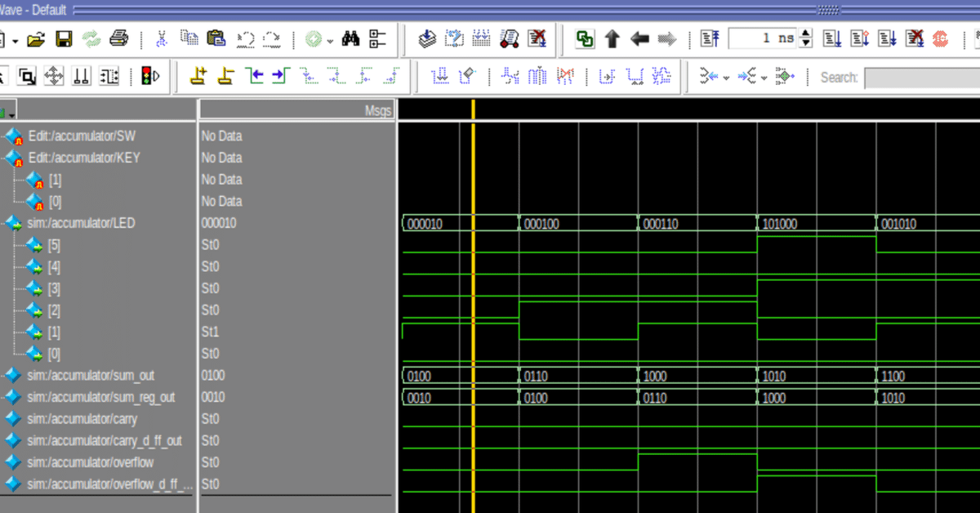Click the sum_out message value 0100
Screen dimensions: 980x513
[213, 375]
